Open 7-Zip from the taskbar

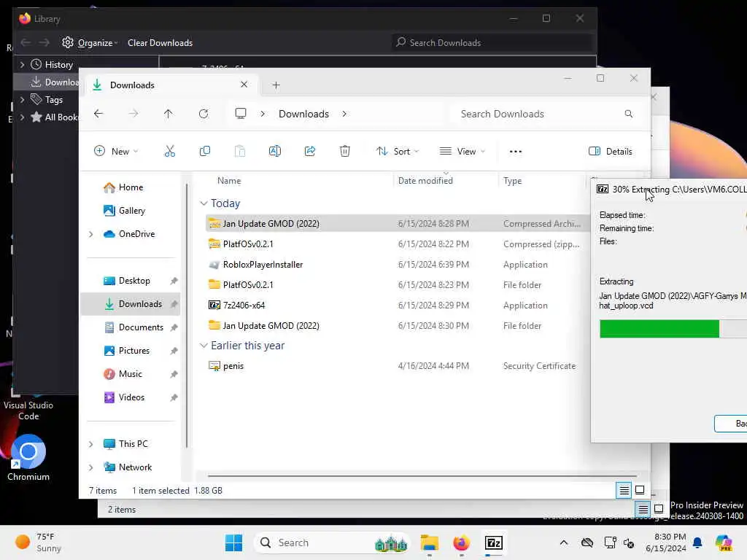tap(494, 542)
